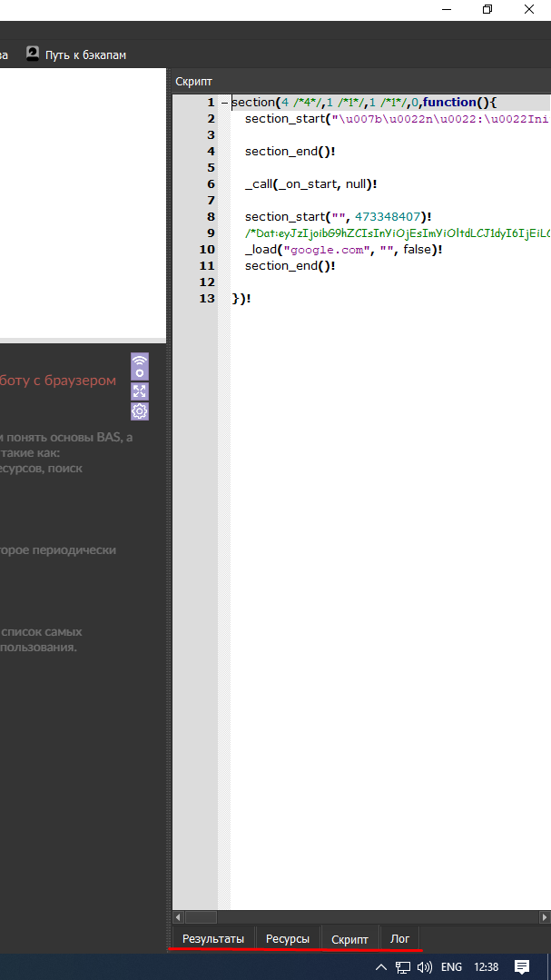Image resolution: width=551 pixels, height=980 pixels.
Task: Click the _call(_on_start, null)! line
Action: 310,184
